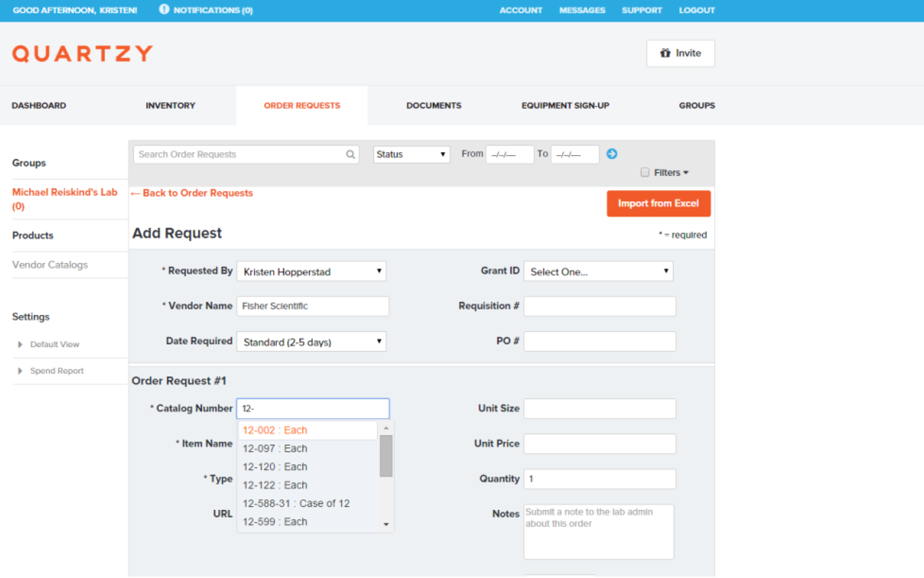Switch to the Inventory tab

pyautogui.click(x=170, y=106)
